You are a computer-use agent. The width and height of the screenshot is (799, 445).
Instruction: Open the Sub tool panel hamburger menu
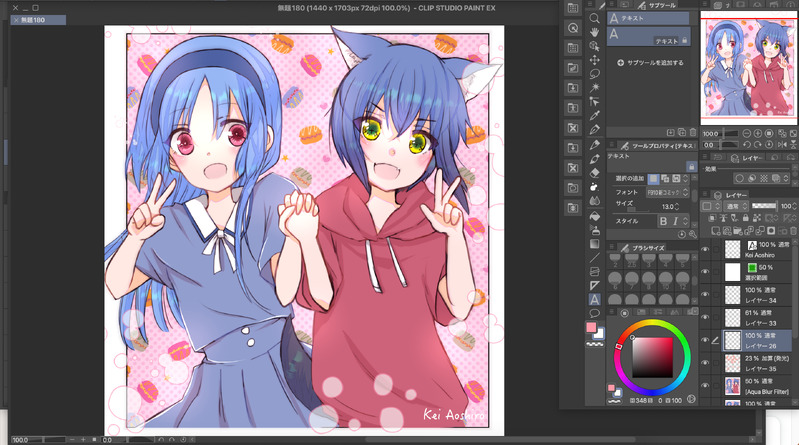[x=611, y=5]
